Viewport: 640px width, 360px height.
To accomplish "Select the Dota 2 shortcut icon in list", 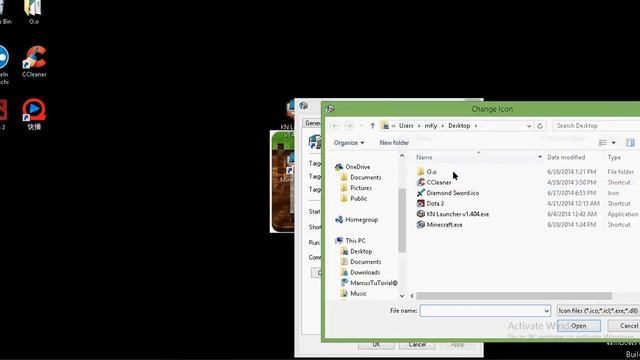I will pos(421,203).
